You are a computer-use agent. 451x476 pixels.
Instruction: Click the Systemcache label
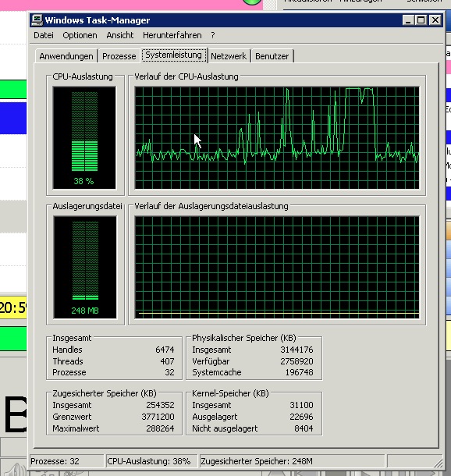[217, 372]
